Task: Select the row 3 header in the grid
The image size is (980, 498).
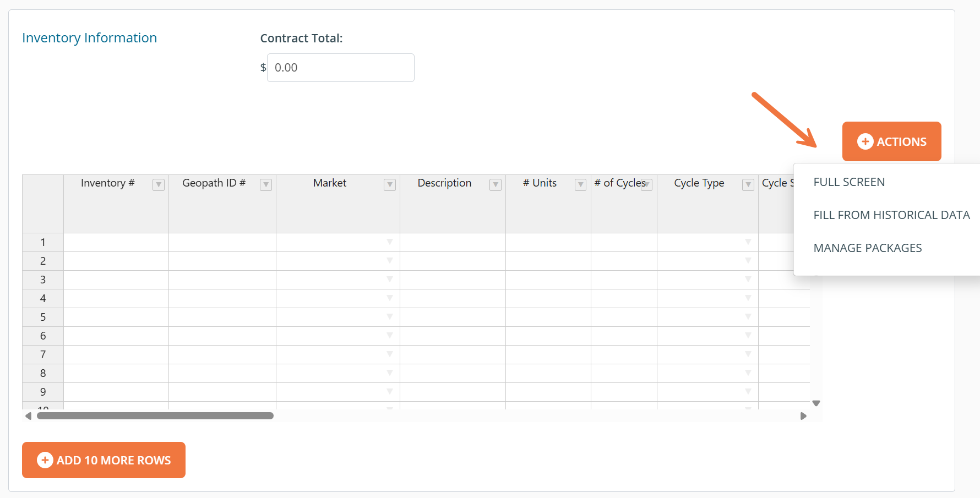Action: tap(43, 280)
